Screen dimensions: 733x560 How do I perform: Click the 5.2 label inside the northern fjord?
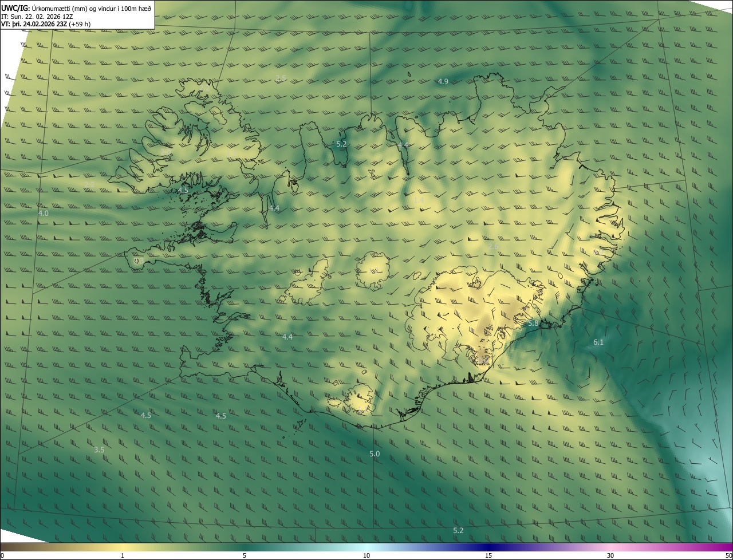342,144
